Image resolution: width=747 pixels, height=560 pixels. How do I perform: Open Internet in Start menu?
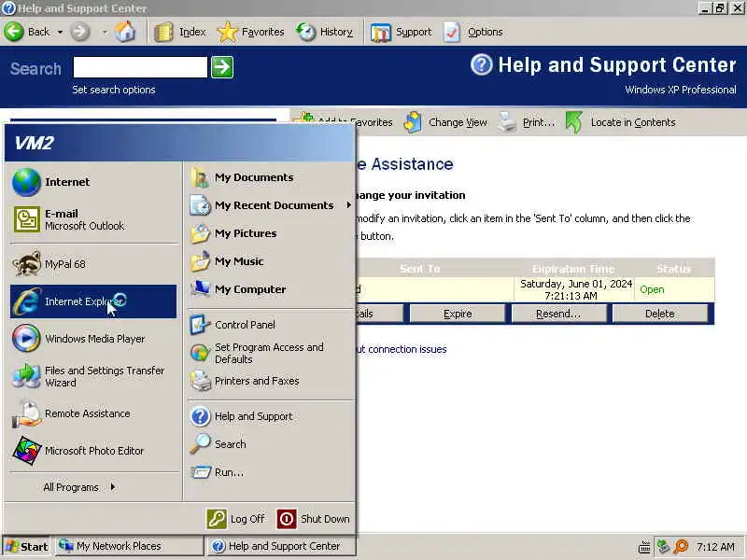[93, 182]
